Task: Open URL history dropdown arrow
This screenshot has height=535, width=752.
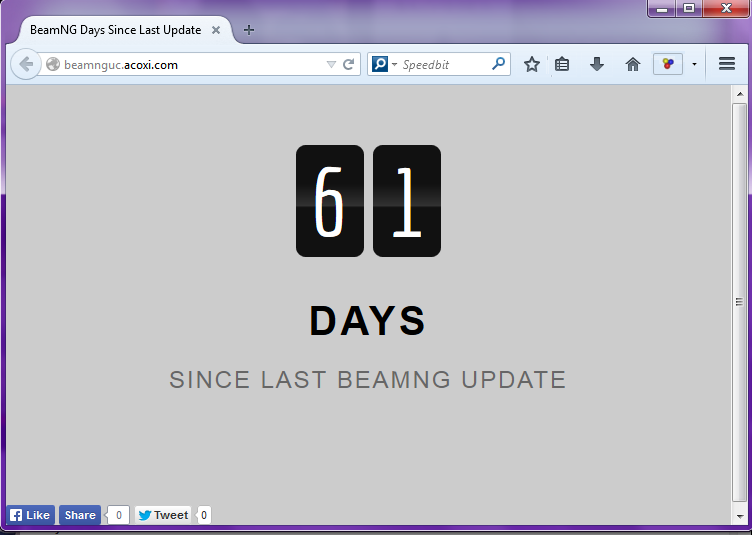Action: pyautogui.click(x=331, y=65)
